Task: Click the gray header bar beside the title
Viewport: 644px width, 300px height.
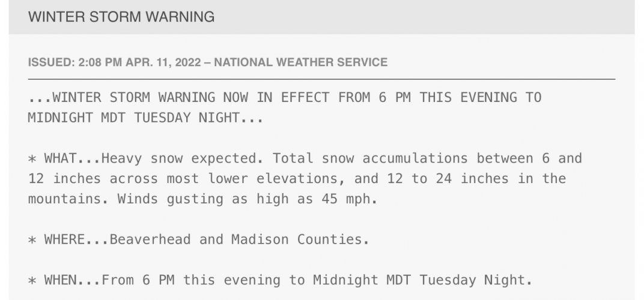Action: coord(423,17)
